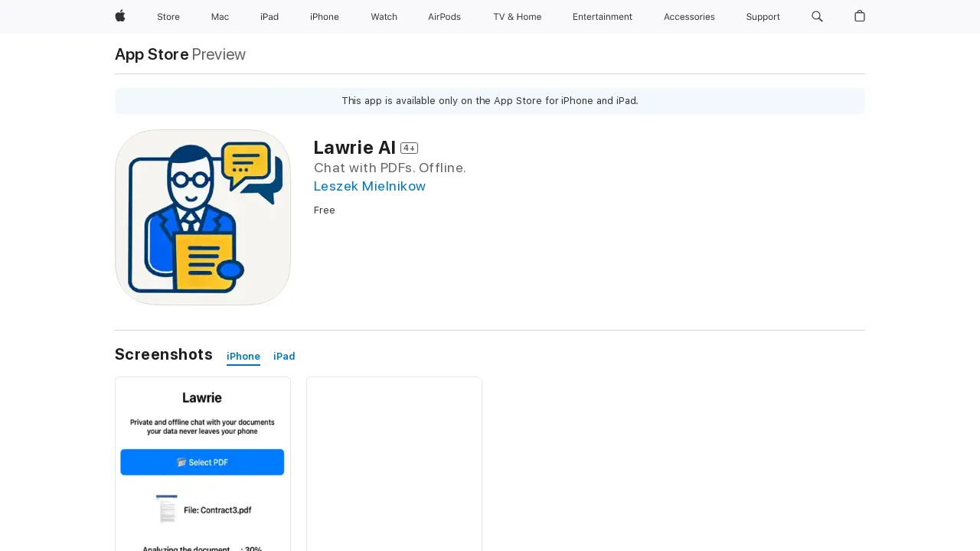The image size is (980, 551).
Task: Open the TV & Home menu
Action: [x=517, y=17]
